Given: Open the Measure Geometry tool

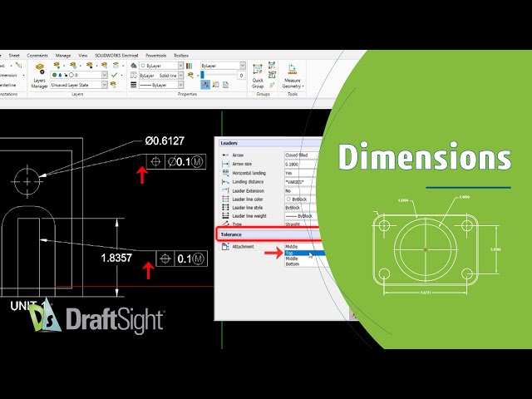Looking at the screenshot, I should (292, 76).
